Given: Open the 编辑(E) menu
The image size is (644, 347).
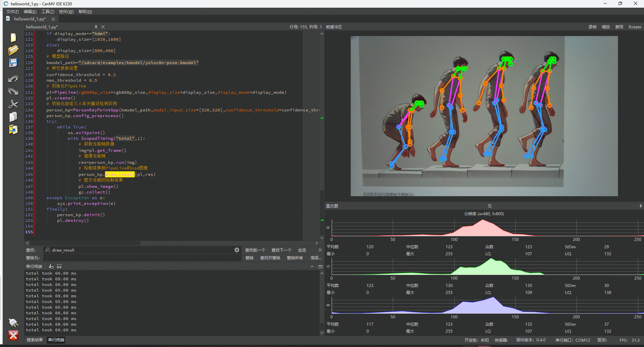Looking at the screenshot, I should click(30, 12).
